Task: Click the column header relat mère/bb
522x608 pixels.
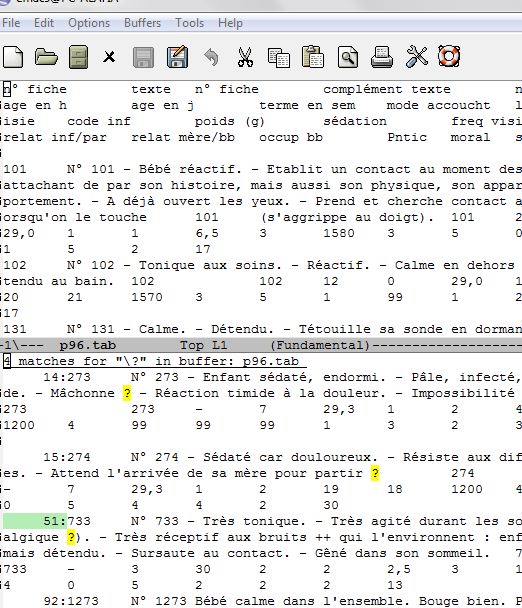Action: [x=183, y=137]
